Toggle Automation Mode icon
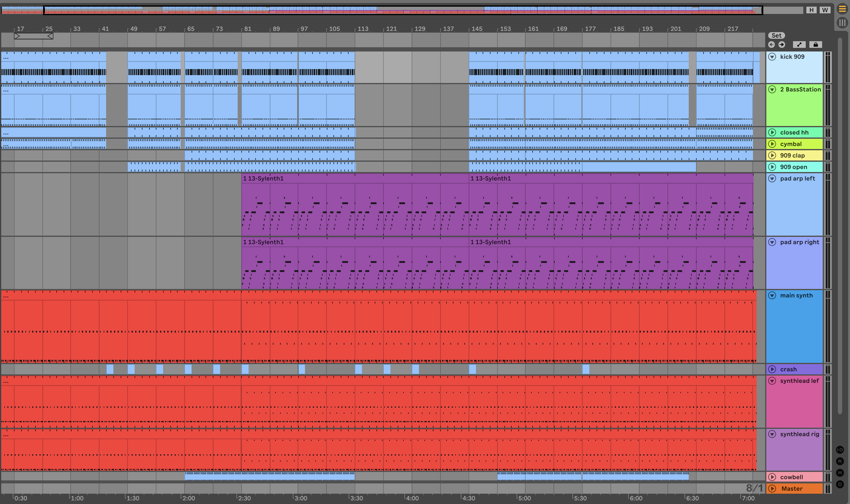The width and height of the screenshot is (850, 504). pos(799,45)
